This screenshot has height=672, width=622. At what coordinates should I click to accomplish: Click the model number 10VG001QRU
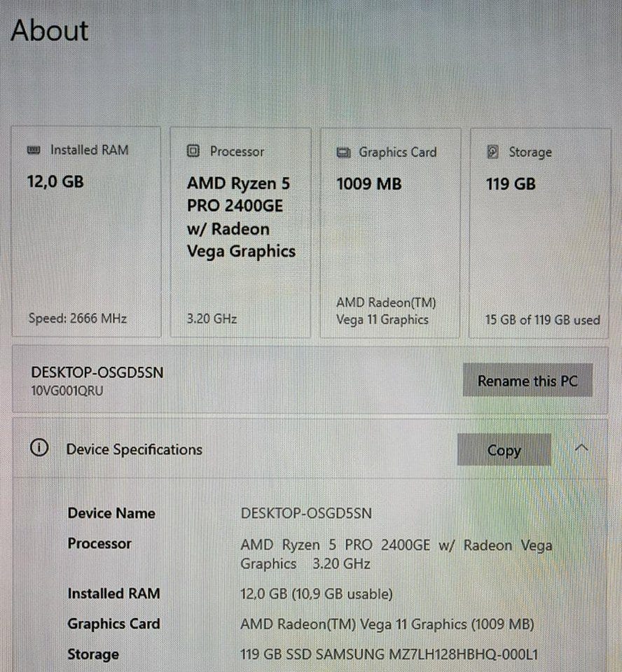pos(67,391)
